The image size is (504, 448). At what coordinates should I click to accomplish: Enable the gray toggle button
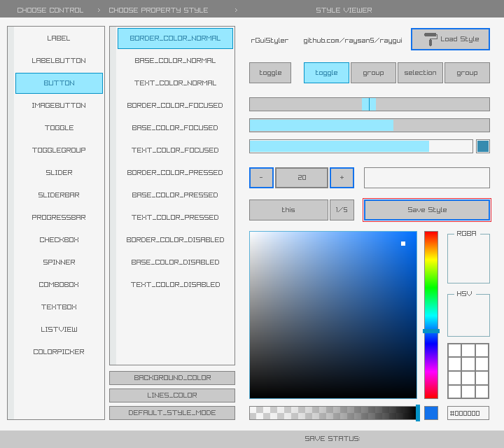click(x=270, y=73)
